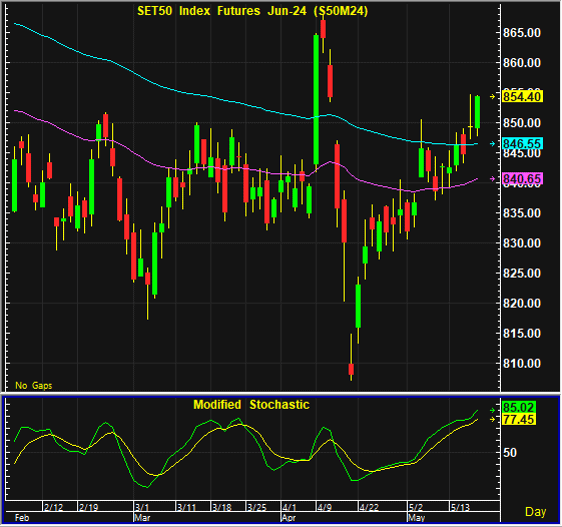Screen dimensions: 562x527
Task: Click the last green candle near 854.40
Action: 477,112
